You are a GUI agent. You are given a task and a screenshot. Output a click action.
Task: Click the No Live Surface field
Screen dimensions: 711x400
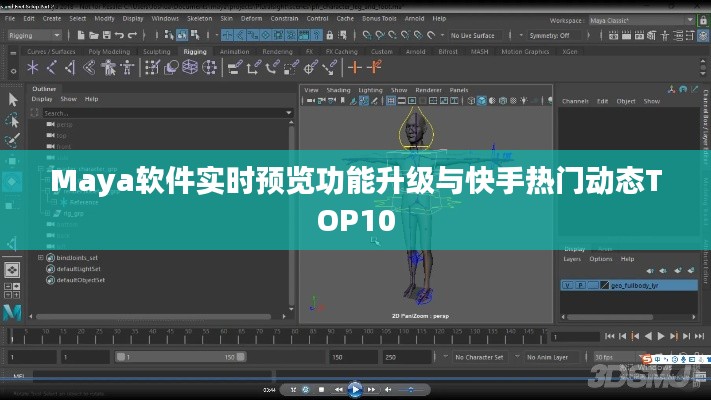pyautogui.click(x=476, y=35)
